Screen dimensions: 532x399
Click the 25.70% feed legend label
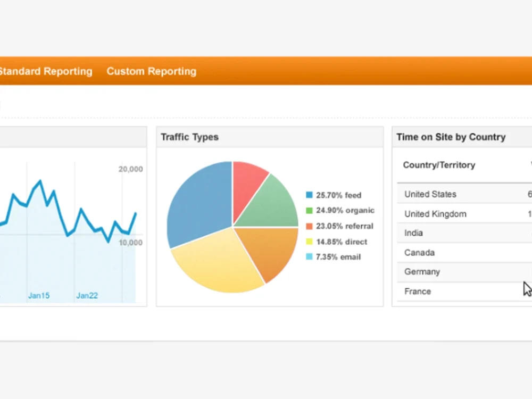(x=338, y=195)
